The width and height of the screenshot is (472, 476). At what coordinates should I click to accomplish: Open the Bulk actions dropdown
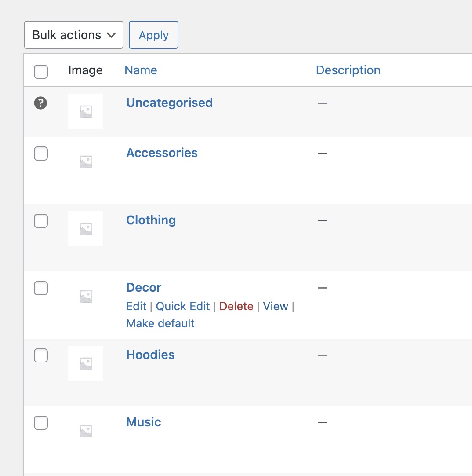[74, 35]
